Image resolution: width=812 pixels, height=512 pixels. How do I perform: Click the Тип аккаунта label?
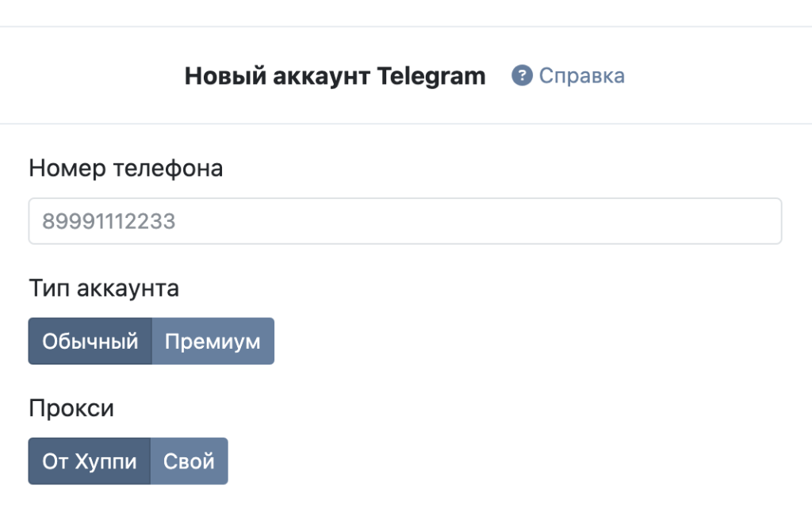(x=103, y=288)
